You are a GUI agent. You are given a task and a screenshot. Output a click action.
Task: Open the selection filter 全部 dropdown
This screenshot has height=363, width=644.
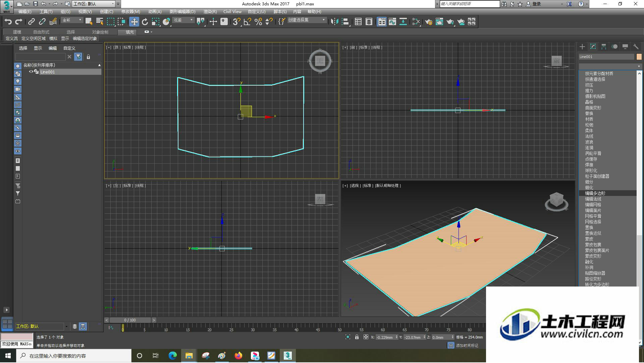[72, 20]
